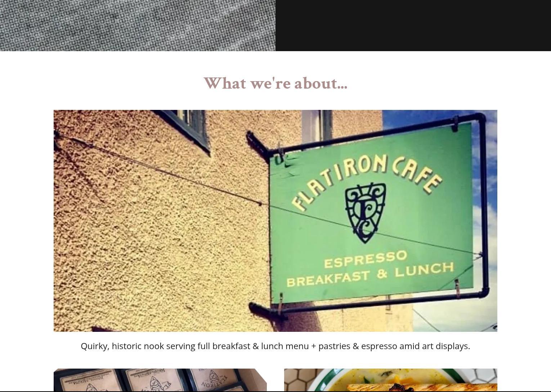
Task: Click BREAKFAST & LUNCH text on the sign
Action: point(370,274)
